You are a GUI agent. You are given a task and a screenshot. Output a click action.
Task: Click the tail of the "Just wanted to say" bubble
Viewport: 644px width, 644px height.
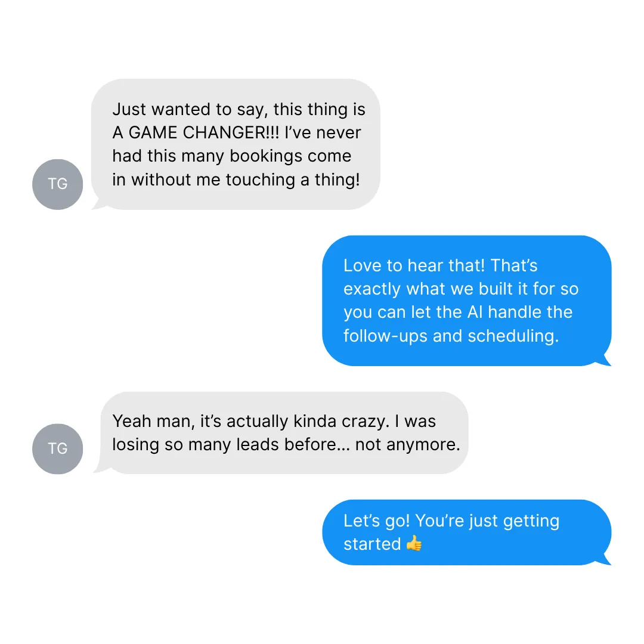tap(98, 204)
